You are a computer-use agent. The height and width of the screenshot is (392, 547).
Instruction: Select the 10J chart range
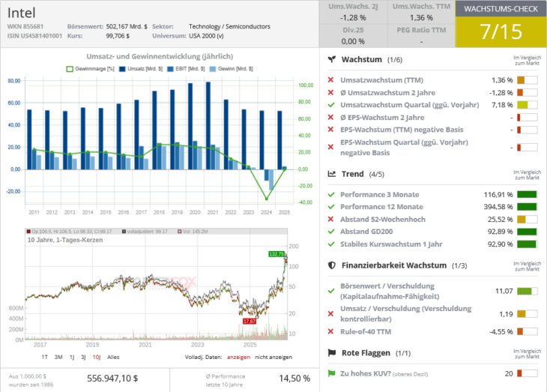[x=97, y=357]
